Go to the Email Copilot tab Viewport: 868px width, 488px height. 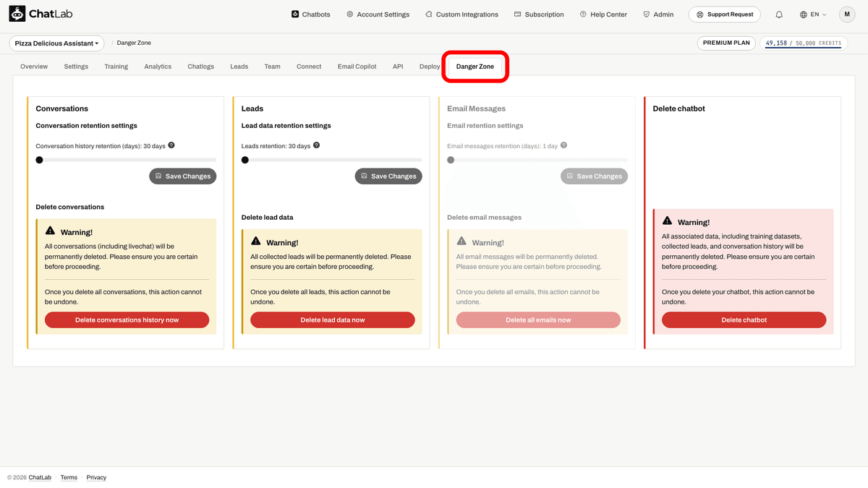357,67
